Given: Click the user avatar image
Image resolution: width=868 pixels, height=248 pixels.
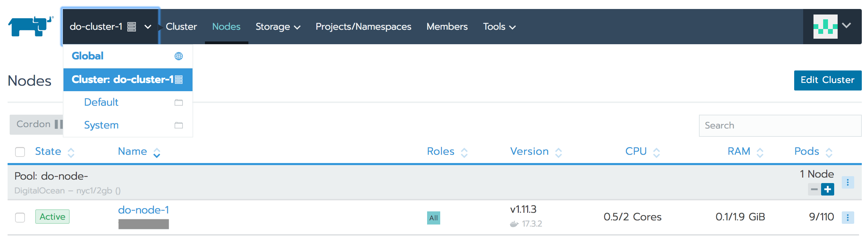Looking at the screenshot, I should [825, 26].
